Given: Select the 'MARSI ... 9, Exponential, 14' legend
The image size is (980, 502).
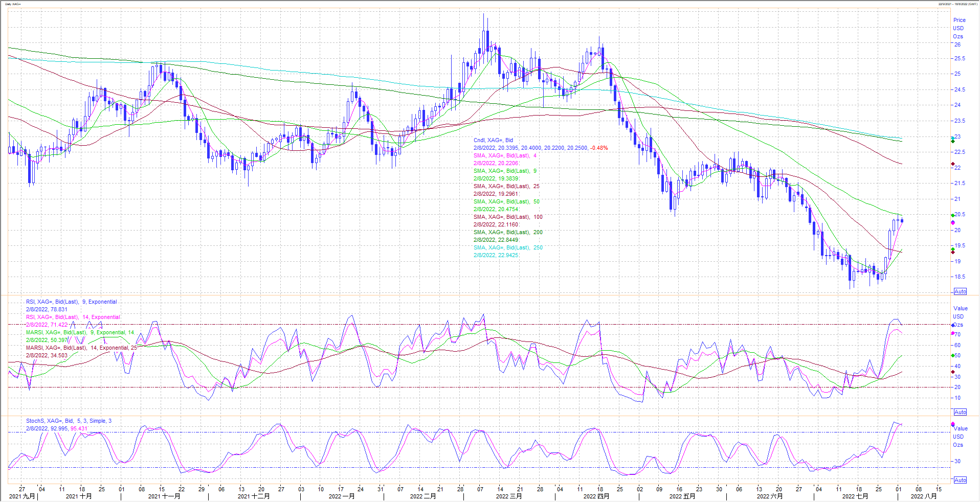Looking at the screenshot, I should point(80,332).
